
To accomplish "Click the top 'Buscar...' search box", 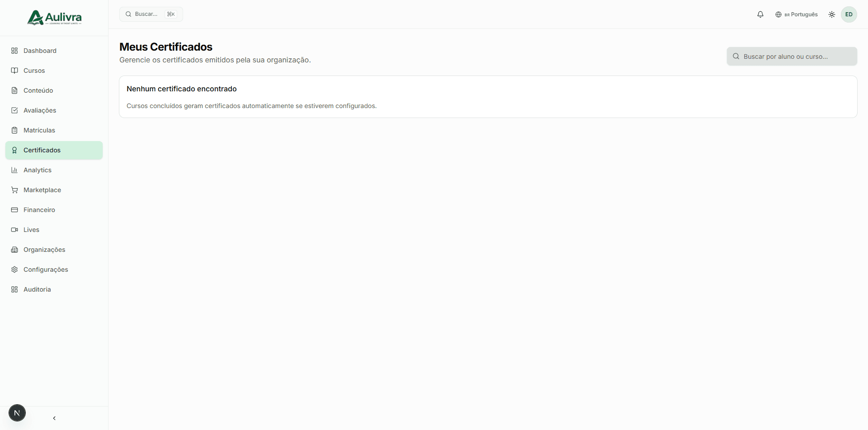I will pyautogui.click(x=151, y=14).
